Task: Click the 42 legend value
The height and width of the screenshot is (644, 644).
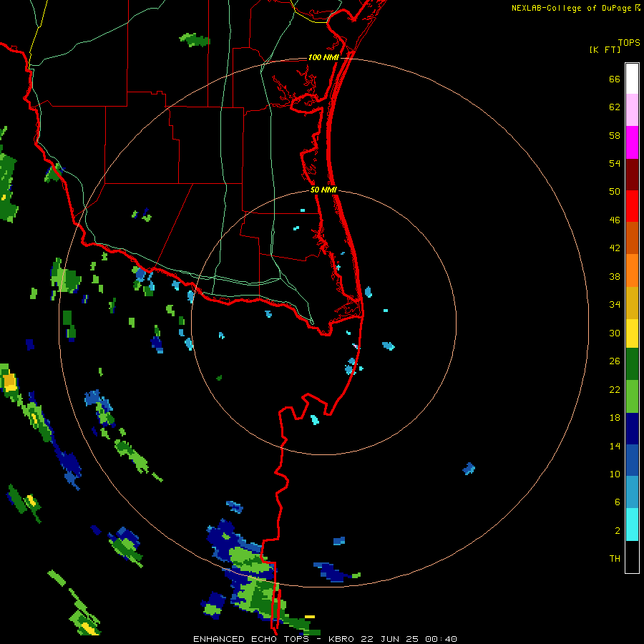Action: pos(615,248)
